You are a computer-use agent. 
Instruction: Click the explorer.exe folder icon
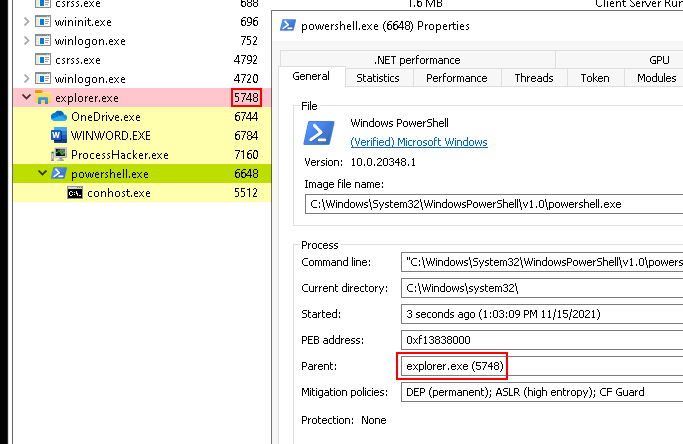click(x=42, y=98)
